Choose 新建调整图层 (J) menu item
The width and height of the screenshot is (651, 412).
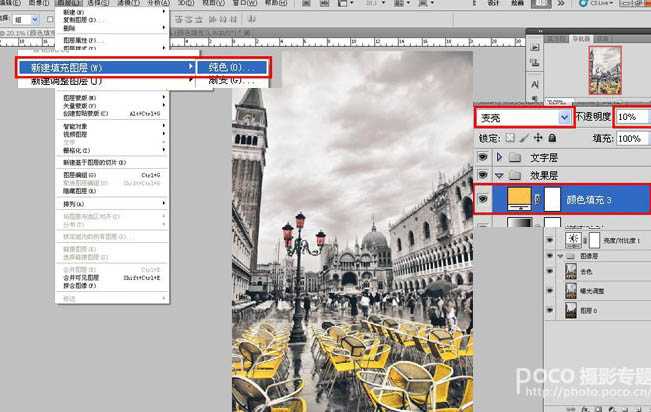pos(107,81)
